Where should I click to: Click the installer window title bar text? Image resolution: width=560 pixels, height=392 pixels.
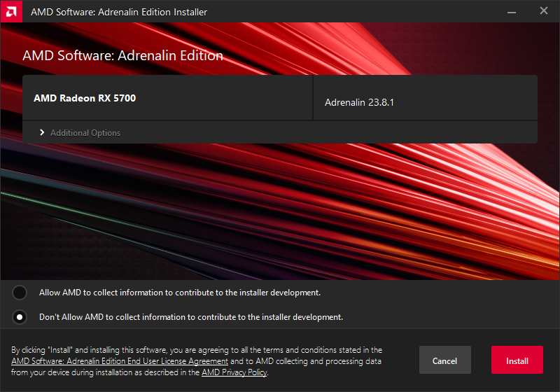[x=119, y=12]
